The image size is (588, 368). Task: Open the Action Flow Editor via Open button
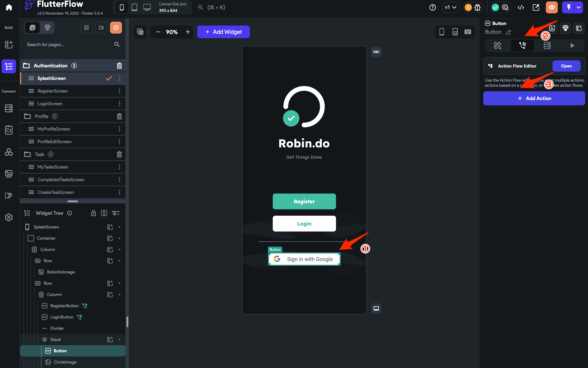click(566, 66)
